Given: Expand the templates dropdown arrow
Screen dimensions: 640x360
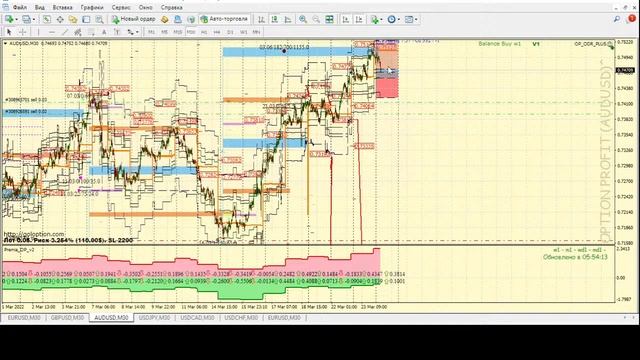Looking at the screenshot, I should tap(416, 19).
